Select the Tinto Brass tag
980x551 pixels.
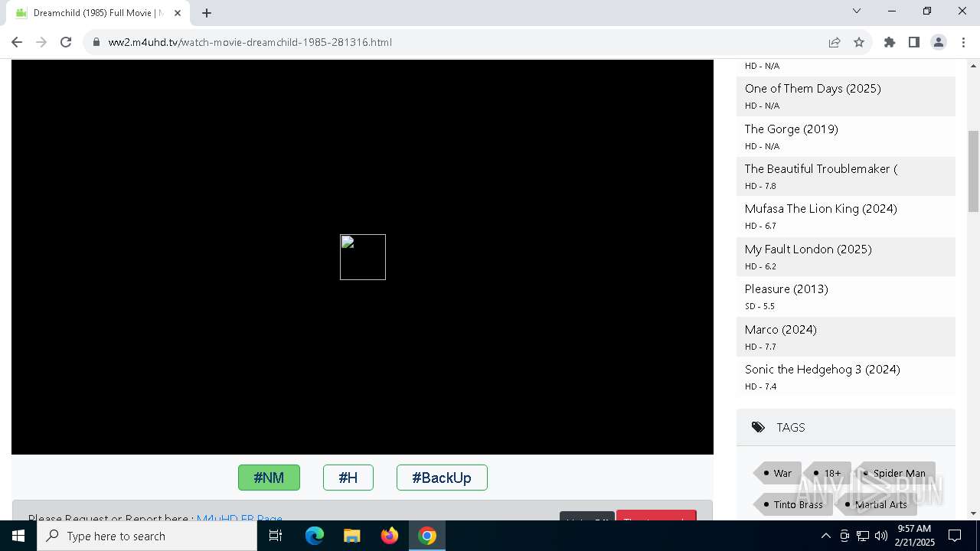793,504
